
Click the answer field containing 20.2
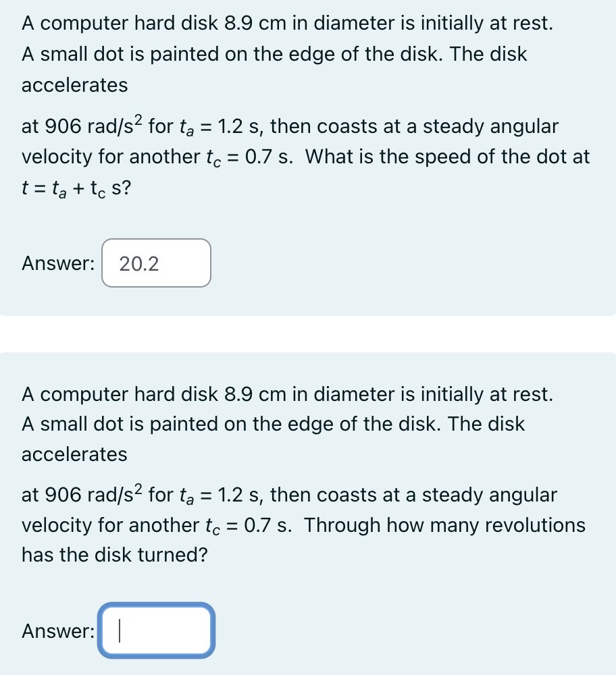156,263
